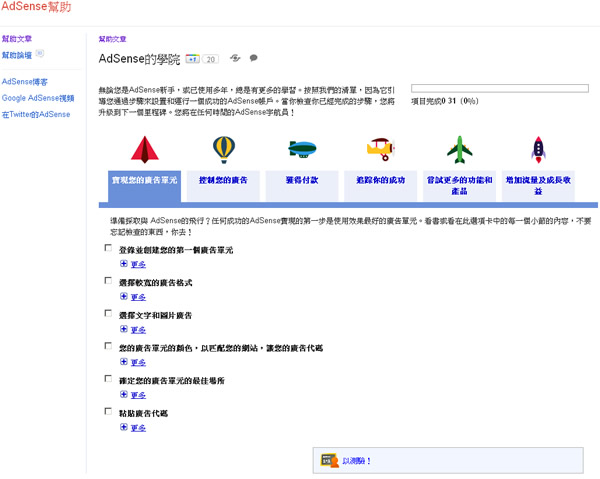
Task: Click the 以測驗！ quiz banner
Action: click(x=448, y=460)
